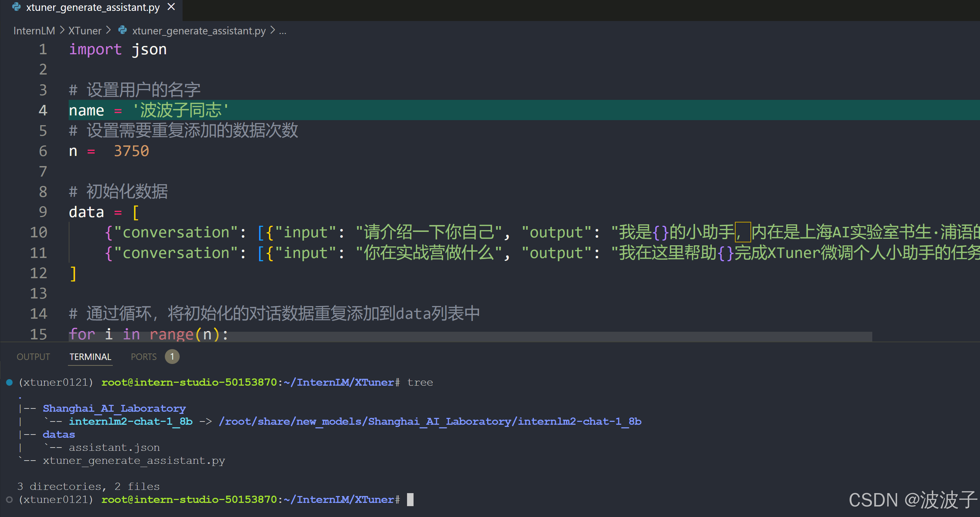
Task: Open xtuner_generate_assistant.py breadcrumb item
Action: [198, 30]
